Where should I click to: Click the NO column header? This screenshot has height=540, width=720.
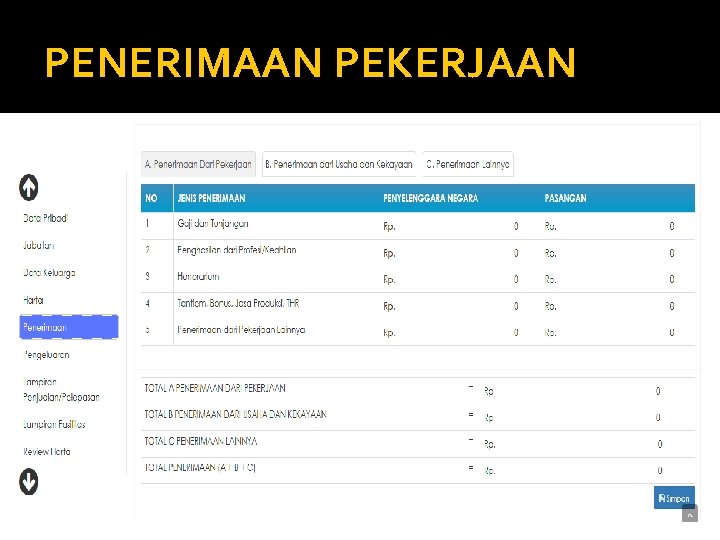pyautogui.click(x=151, y=198)
